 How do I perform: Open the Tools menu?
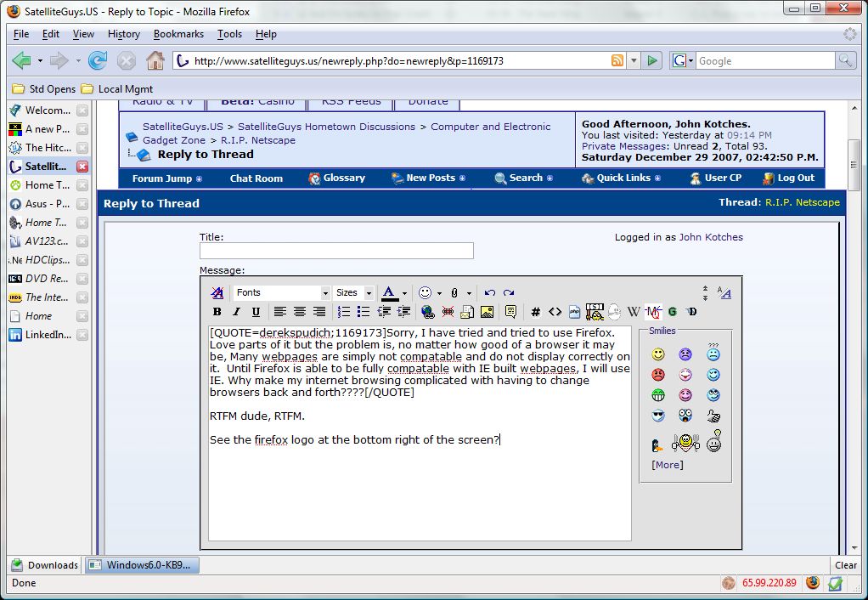pos(229,34)
